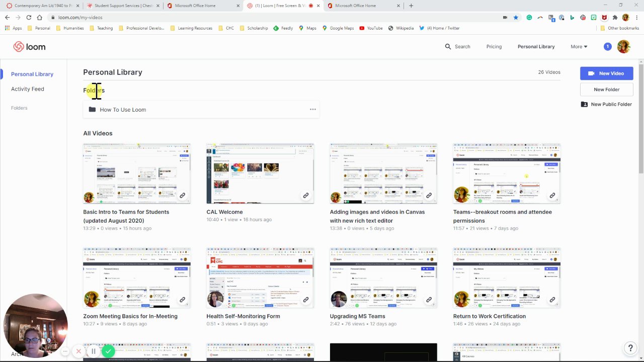Select Personal Library in left sidebar
Viewport: 644px width, 362px height.
tap(32, 74)
